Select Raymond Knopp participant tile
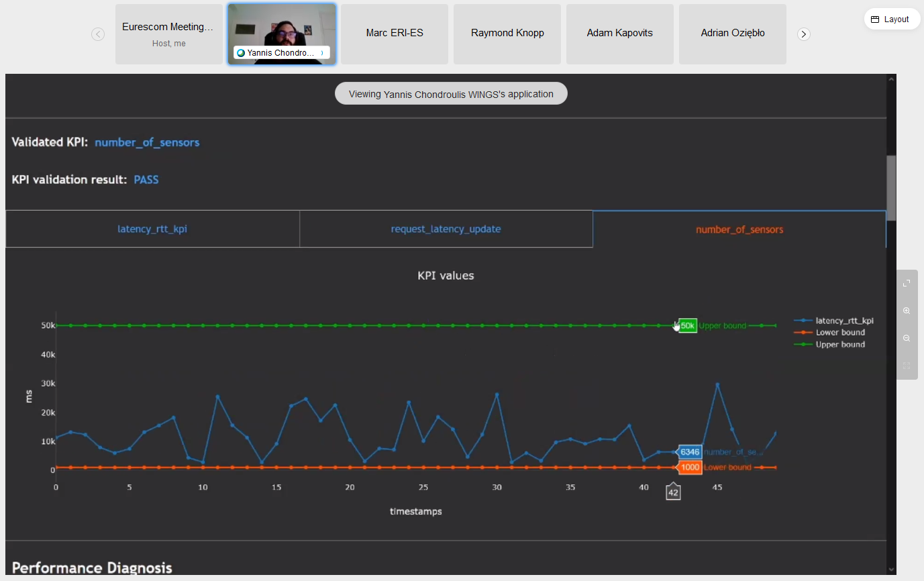The width and height of the screenshot is (924, 581). point(507,34)
